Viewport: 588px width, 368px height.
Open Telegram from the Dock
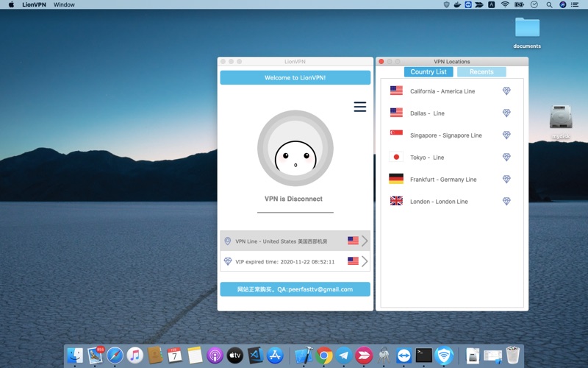point(344,355)
